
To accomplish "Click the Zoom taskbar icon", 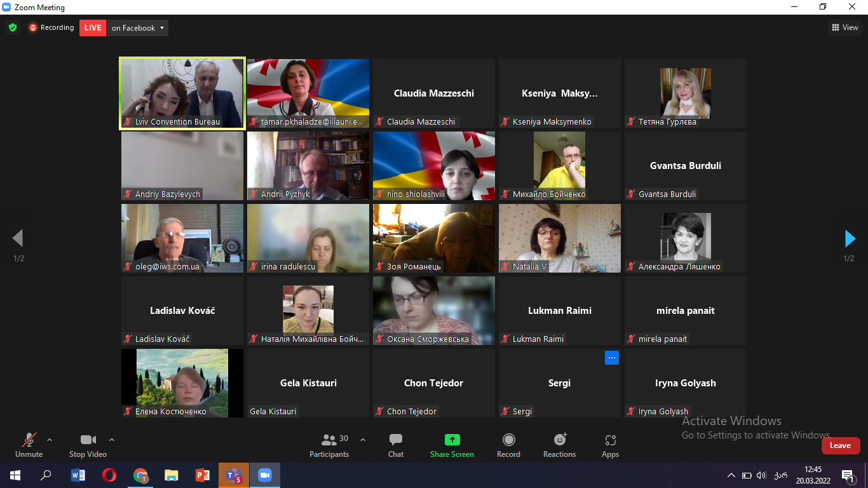I will (265, 475).
